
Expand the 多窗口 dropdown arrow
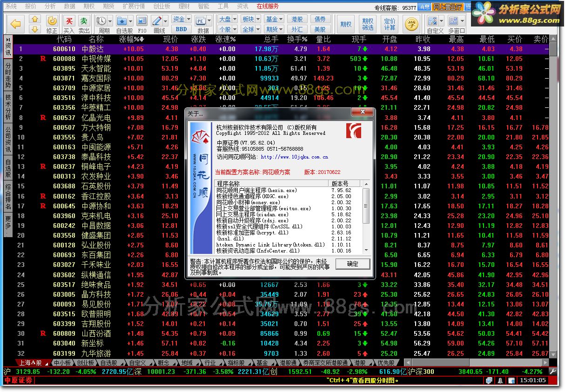click(x=462, y=21)
